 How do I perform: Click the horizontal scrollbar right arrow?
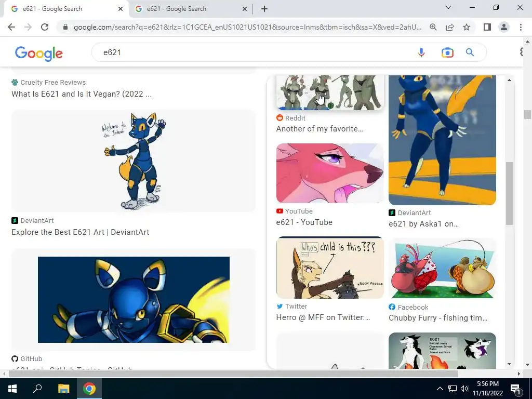(x=519, y=374)
